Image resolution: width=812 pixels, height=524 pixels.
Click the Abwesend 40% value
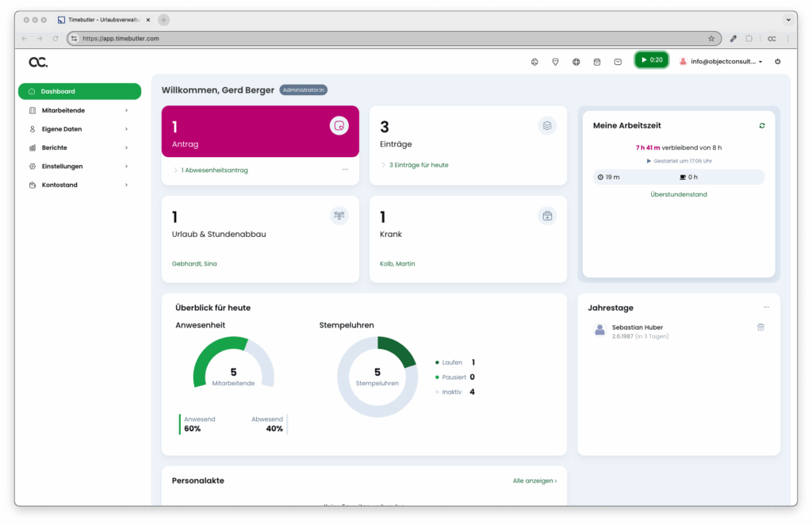click(x=274, y=429)
